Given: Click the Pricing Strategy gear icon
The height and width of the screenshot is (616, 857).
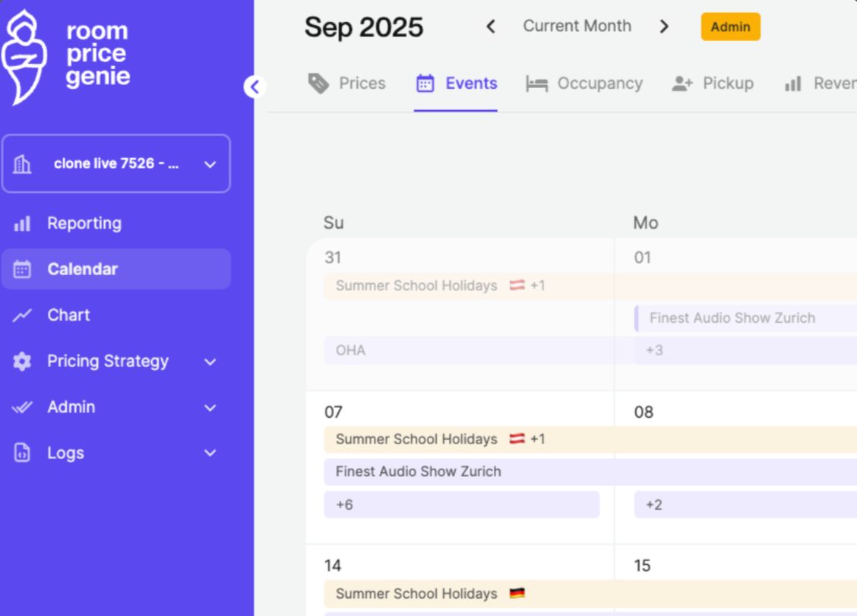Looking at the screenshot, I should point(22,362).
